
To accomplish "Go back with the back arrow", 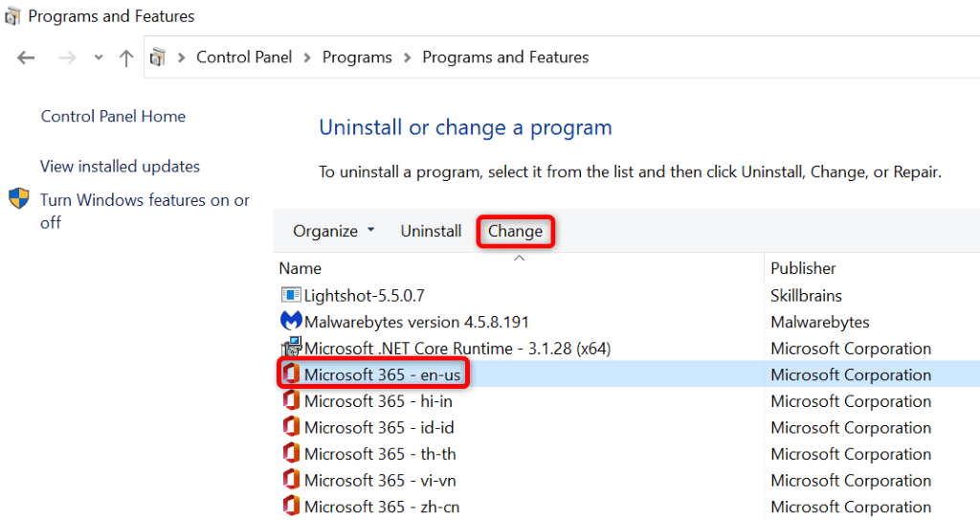I will (x=26, y=57).
